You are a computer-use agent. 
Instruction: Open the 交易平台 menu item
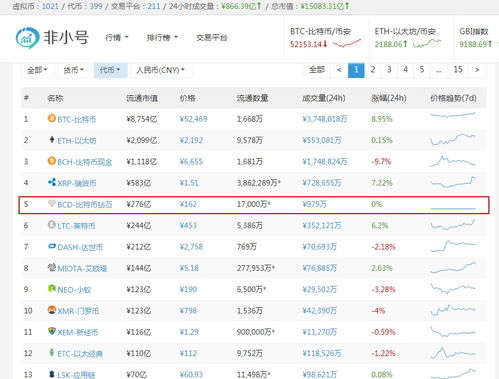[212, 37]
